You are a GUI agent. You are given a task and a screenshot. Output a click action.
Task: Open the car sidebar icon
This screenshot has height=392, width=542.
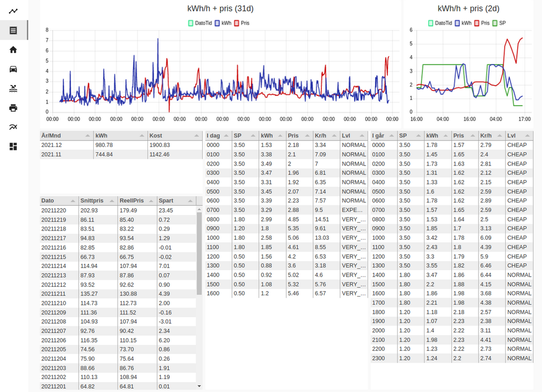tap(14, 69)
